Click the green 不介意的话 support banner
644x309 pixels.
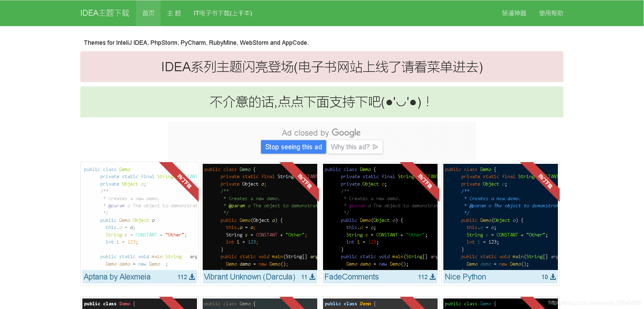pyautogui.click(x=322, y=102)
